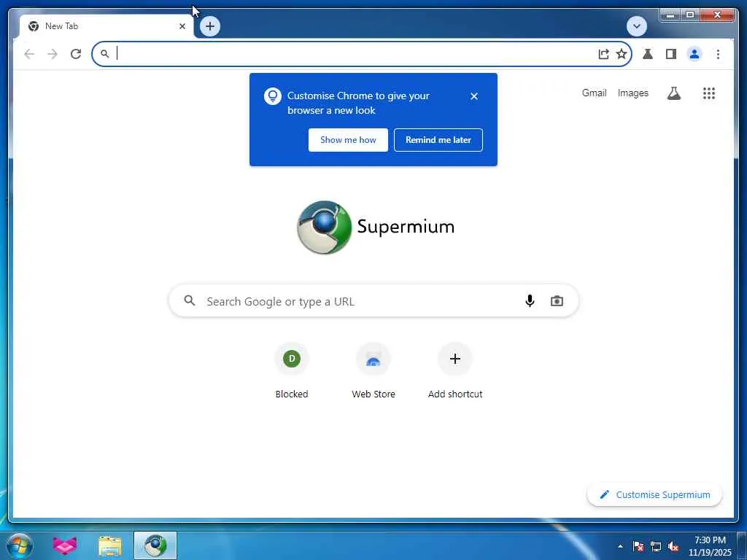
Task: Open the profile avatar menu
Action: [x=694, y=54]
